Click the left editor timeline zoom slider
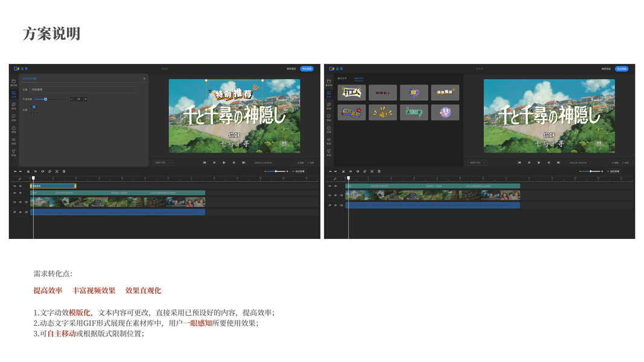The width and height of the screenshot is (644, 362). pos(276,171)
